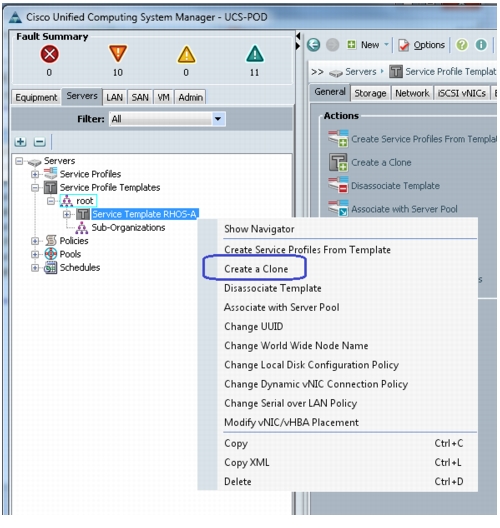
Task: Expand the Policies tree node
Action: pyautogui.click(x=35, y=241)
